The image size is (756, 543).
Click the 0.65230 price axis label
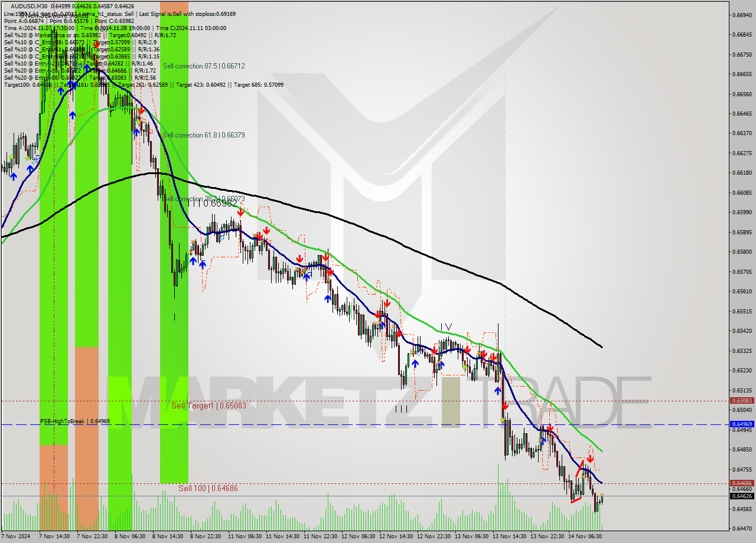[742, 371]
